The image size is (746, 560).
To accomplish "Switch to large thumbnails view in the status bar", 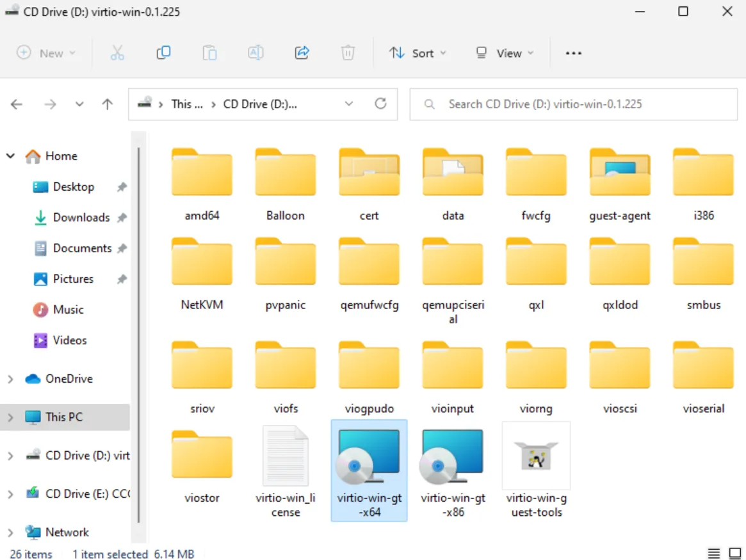I will click(735, 553).
